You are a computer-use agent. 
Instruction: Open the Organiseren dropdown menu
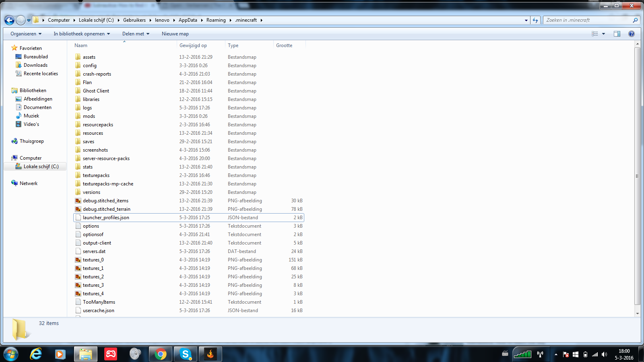pos(26,34)
